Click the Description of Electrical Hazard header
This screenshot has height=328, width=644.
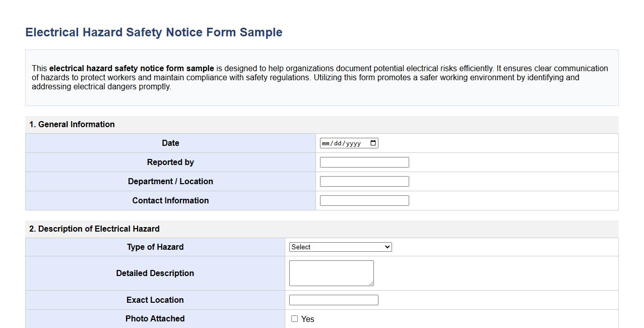(x=95, y=229)
